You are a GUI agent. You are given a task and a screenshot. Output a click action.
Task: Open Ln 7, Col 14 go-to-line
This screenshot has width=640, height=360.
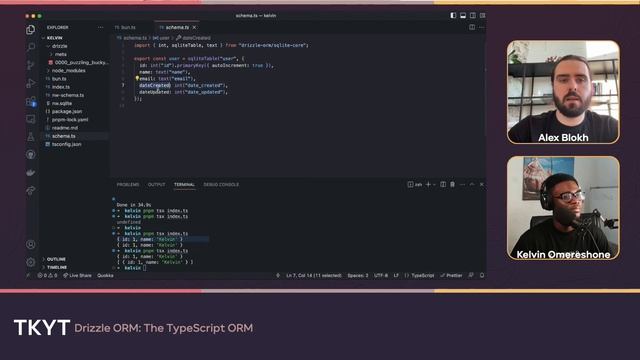point(314,276)
